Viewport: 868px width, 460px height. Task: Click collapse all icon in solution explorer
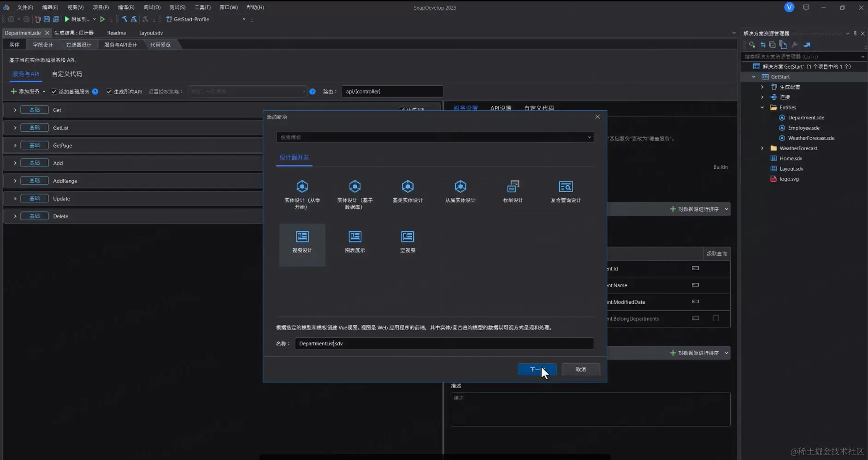773,45
